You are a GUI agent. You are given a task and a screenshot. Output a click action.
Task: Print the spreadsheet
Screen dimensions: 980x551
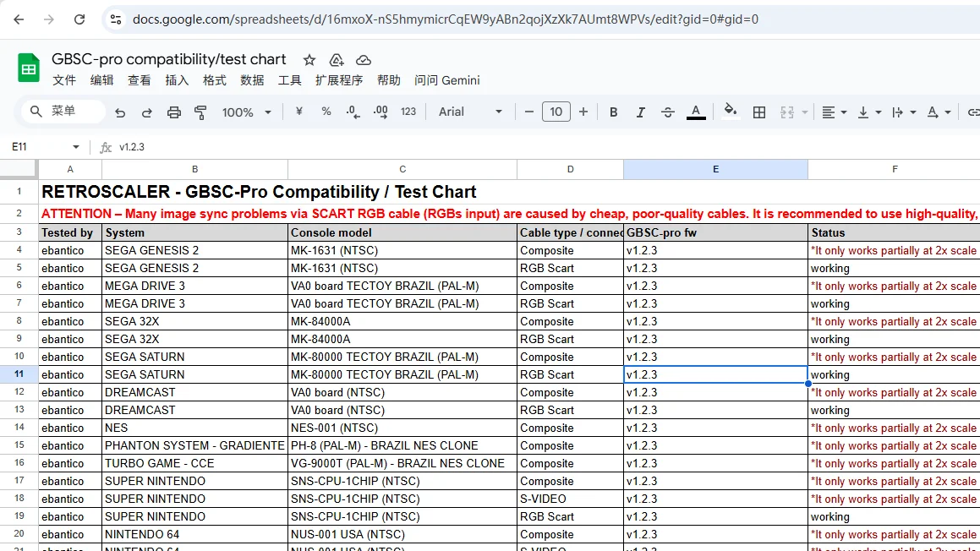coord(173,112)
